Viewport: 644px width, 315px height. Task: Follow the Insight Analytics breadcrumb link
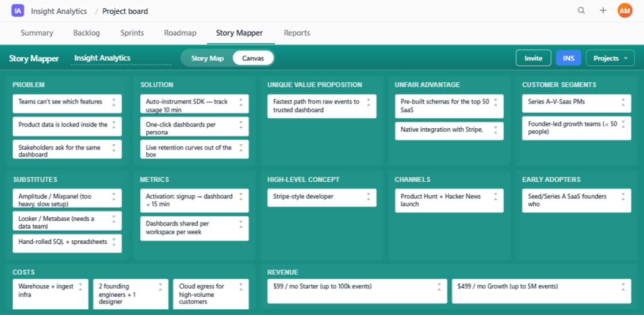click(x=59, y=11)
